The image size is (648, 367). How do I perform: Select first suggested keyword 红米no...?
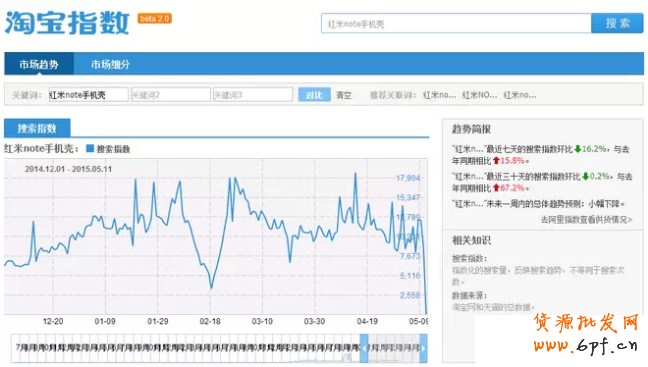coord(439,95)
